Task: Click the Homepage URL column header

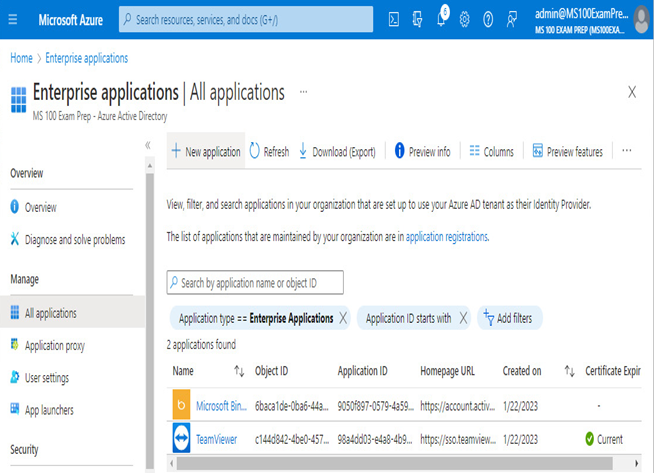Action: pos(447,371)
